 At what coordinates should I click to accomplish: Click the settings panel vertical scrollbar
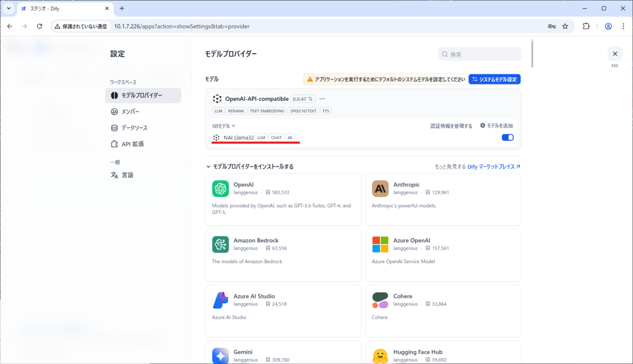(x=532, y=53)
